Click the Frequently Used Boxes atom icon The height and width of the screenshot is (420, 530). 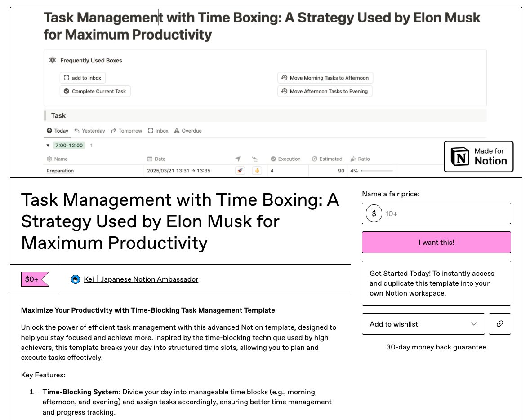pyautogui.click(x=53, y=60)
